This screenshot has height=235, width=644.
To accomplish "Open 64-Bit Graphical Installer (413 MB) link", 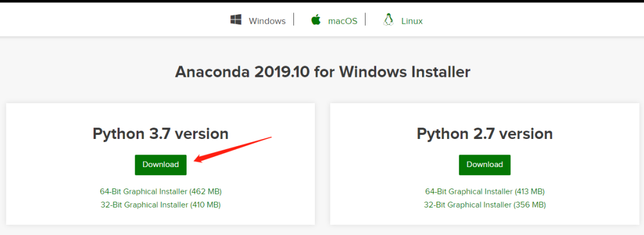I will [x=485, y=191].
